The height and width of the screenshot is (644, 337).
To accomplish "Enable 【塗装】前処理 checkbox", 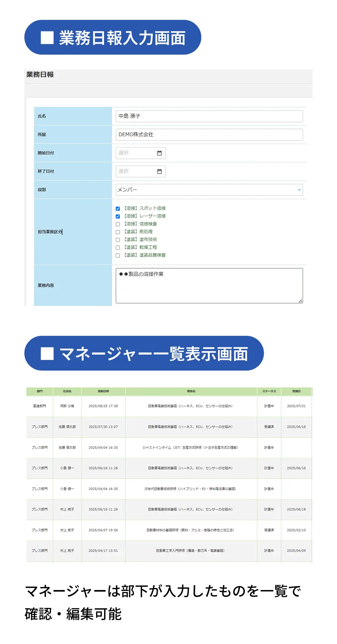I will [118, 232].
